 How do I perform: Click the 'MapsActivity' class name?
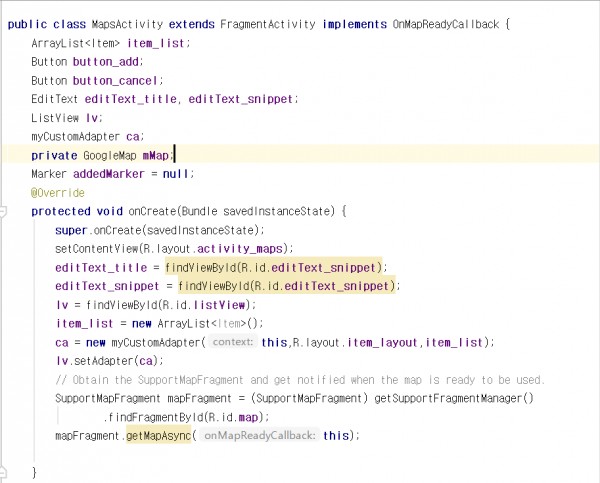click(127, 24)
